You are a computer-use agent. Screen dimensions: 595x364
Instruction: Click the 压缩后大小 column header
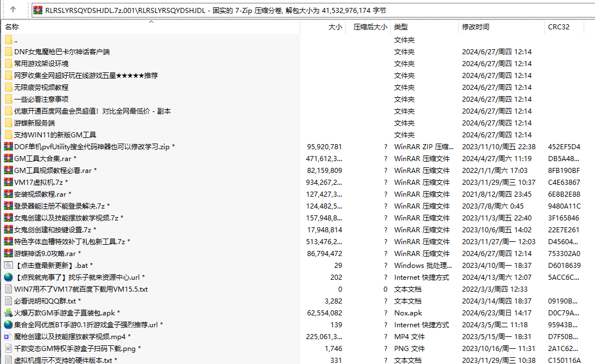(x=370, y=27)
